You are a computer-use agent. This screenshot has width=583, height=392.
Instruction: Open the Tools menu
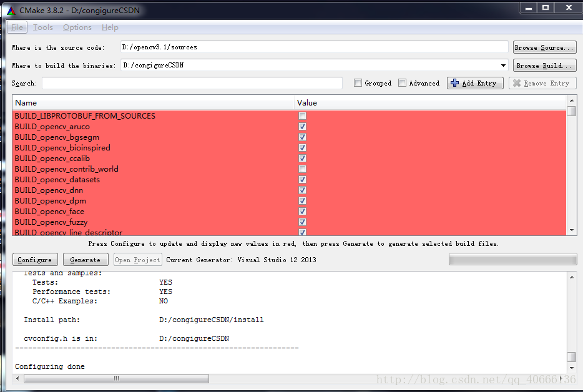click(x=43, y=27)
